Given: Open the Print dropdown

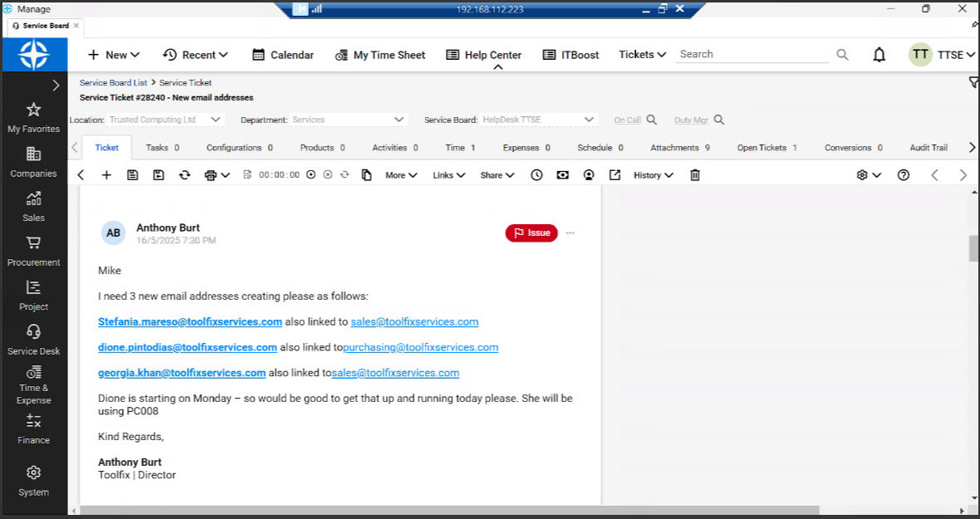Looking at the screenshot, I should click(x=217, y=175).
